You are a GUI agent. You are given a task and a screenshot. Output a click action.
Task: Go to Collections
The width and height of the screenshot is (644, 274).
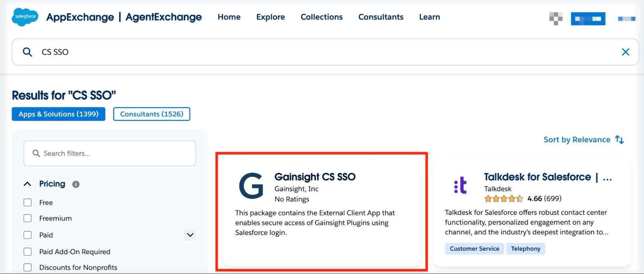[x=322, y=17]
